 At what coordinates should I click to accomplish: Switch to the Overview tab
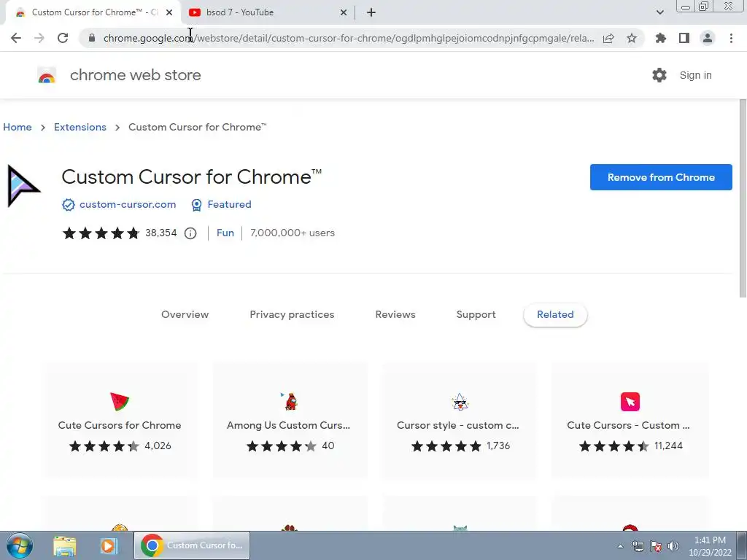pyautogui.click(x=185, y=314)
